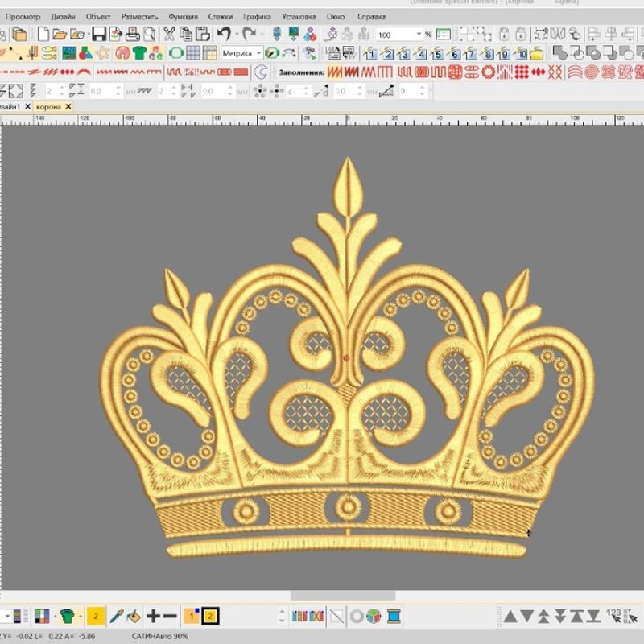Pick the concentric circles fill pattern icon

pos(592,72)
